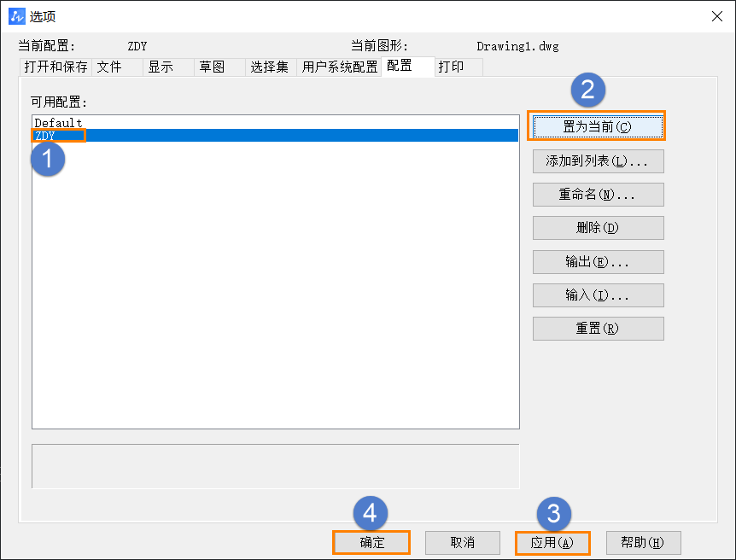Screen dimensions: 736x560
Task: Confirm with the 确定 button
Action: pos(371,543)
